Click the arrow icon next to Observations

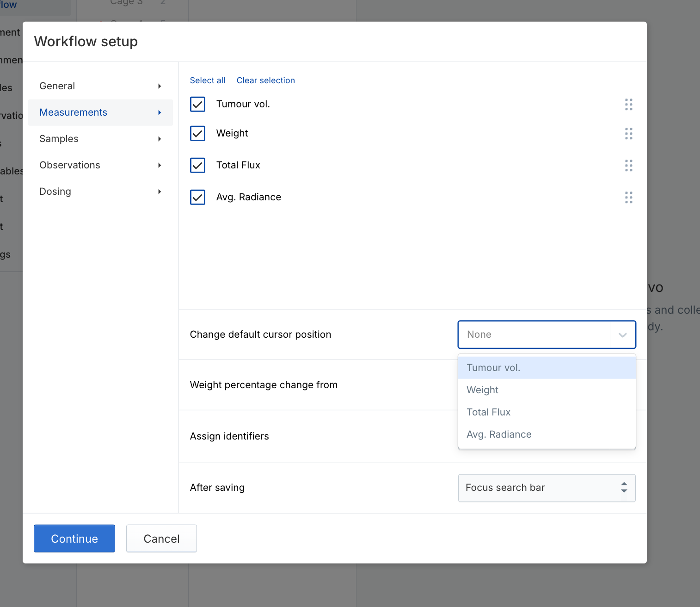point(160,165)
